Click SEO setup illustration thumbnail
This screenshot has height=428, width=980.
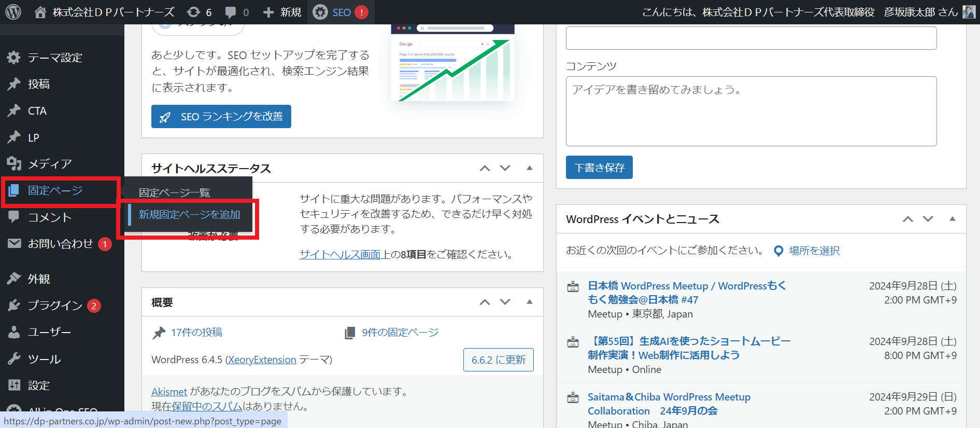tap(452, 63)
